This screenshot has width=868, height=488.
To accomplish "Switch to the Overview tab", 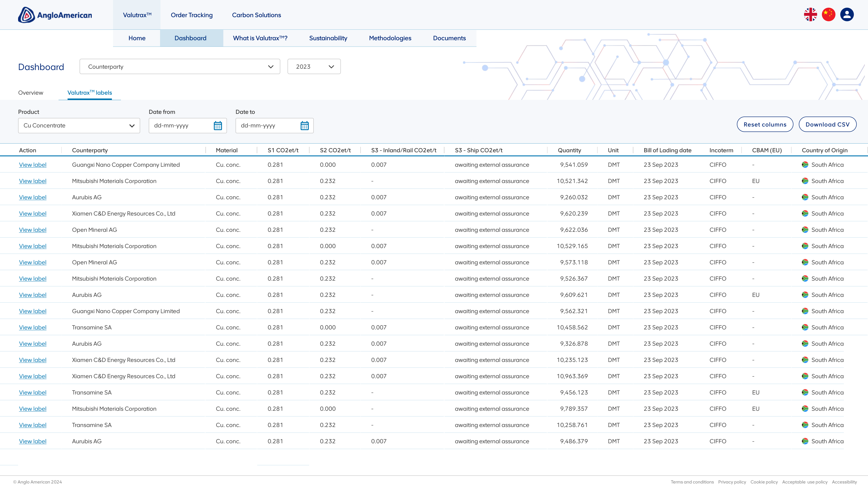I will pyautogui.click(x=31, y=93).
